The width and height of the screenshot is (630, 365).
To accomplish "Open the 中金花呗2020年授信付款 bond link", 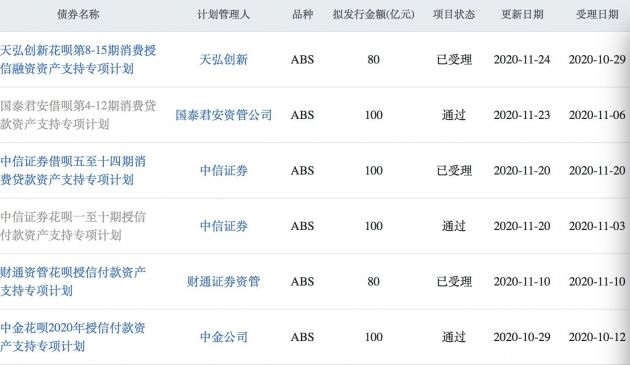I will point(73,337).
